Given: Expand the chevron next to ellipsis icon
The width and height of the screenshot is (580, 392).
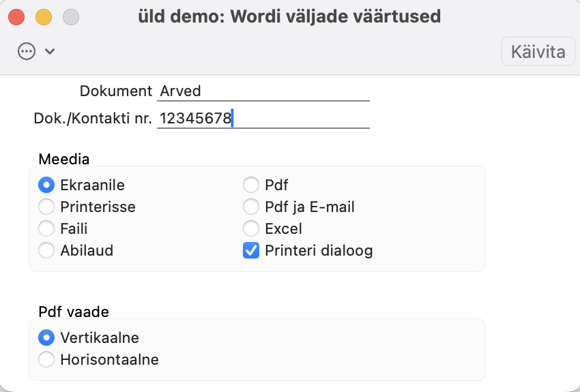Looking at the screenshot, I should 50,51.
